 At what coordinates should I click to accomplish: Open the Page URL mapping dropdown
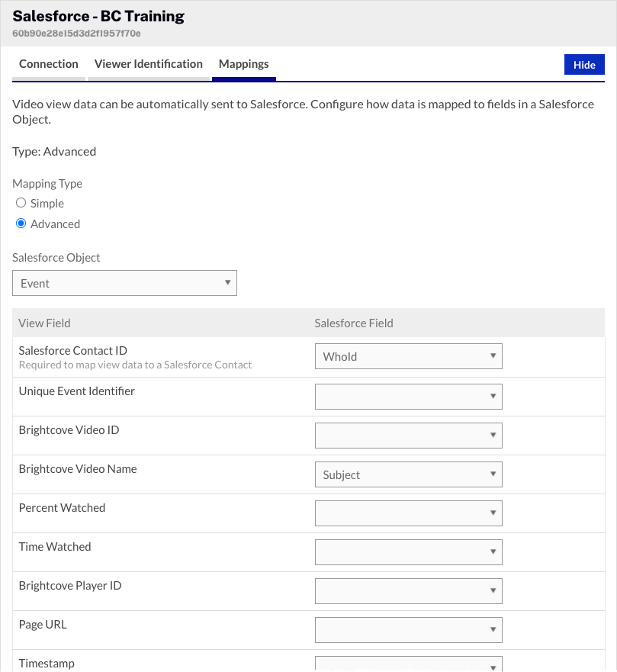(408, 630)
